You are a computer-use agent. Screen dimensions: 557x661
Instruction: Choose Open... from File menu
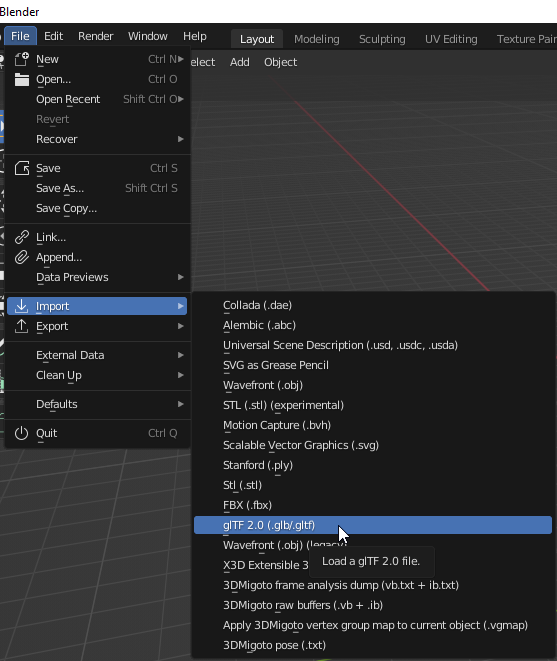pyautogui.click(x=97, y=79)
